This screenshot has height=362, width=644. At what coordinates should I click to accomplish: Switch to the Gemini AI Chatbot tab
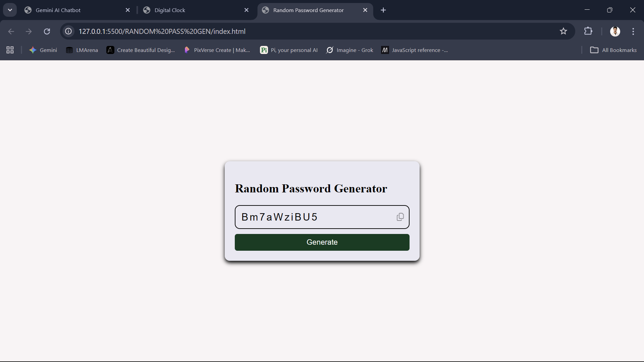coord(58,10)
